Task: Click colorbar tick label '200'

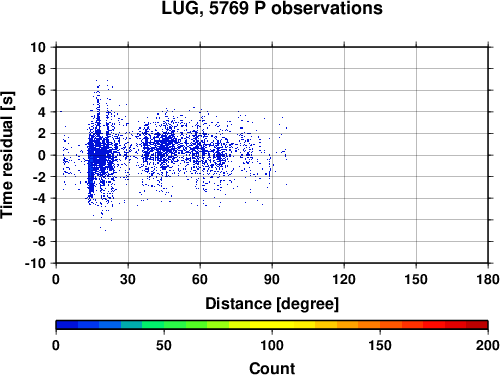Action: (488, 345)
